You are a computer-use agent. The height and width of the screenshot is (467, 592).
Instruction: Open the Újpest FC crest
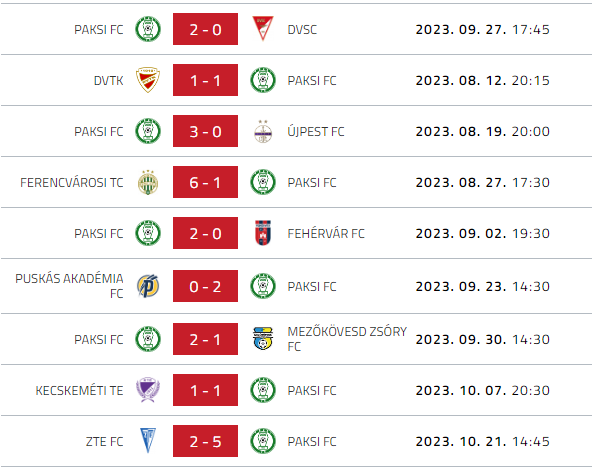[x=263, y=131]
